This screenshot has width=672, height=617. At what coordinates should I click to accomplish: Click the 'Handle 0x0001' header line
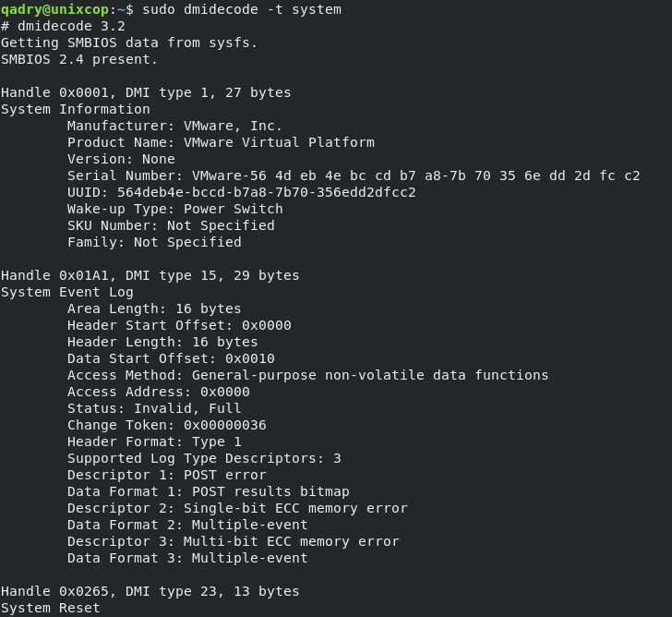(x=146, y=92)
